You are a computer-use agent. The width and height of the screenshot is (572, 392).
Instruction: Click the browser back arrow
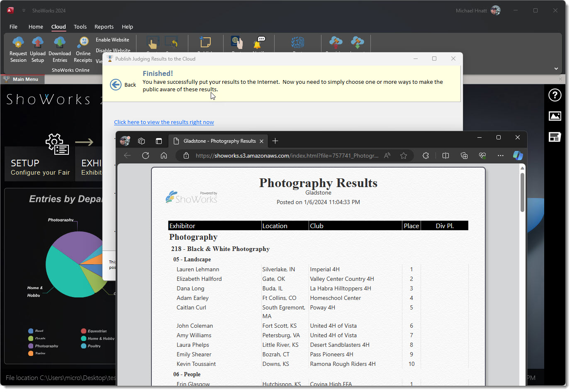click(127, 156)
